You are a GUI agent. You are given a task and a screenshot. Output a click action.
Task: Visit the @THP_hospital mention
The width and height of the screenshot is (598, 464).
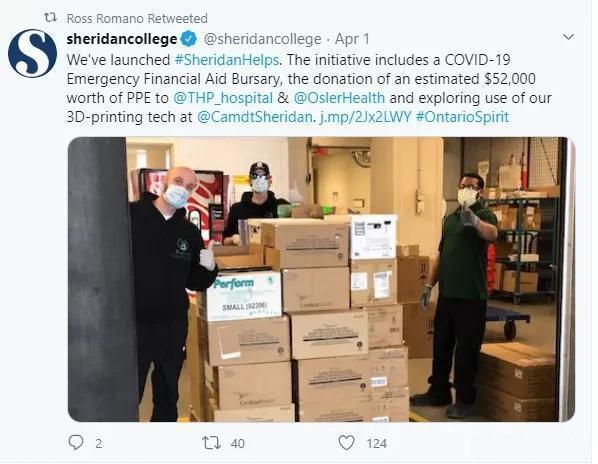coord(223,98)
